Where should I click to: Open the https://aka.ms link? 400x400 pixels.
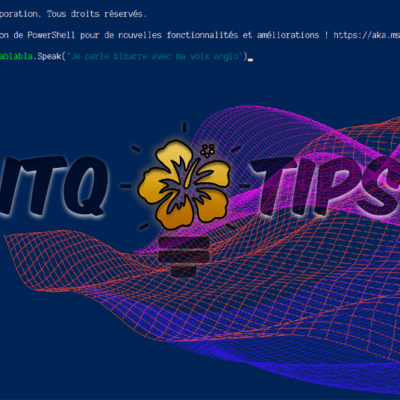[367, 35]
